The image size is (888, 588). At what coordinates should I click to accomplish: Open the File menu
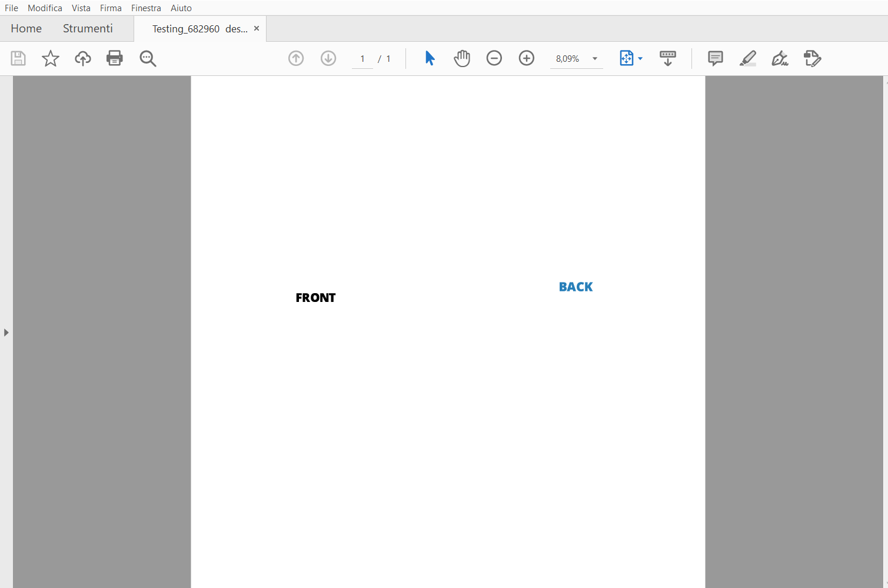[x=11, y=8]
